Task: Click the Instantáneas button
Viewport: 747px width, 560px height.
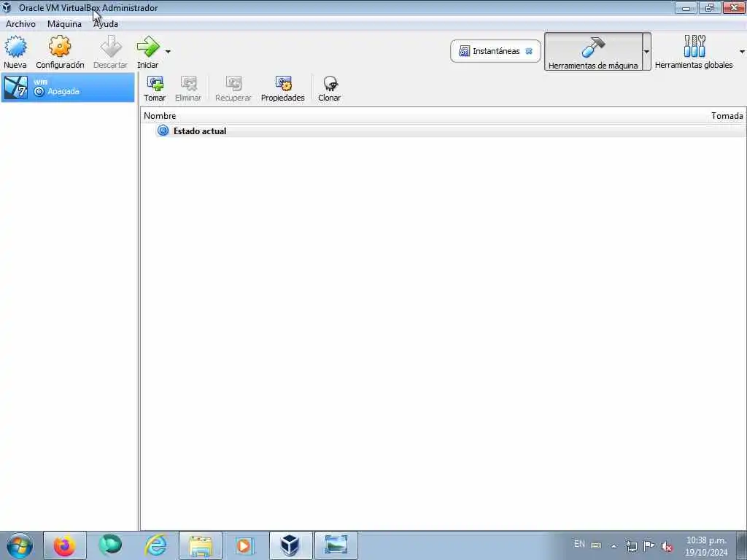Action: (495, 51)
